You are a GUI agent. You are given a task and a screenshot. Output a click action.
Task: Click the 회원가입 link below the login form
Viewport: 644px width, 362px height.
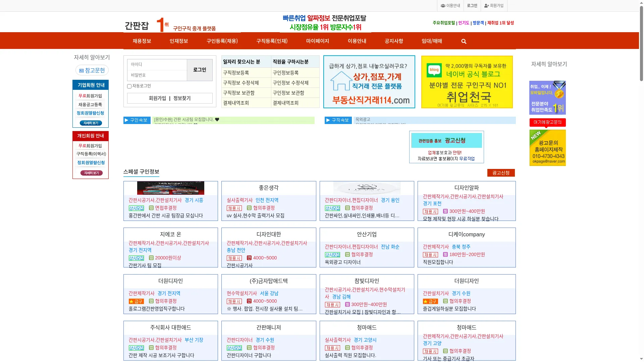(x=157, y=98)
